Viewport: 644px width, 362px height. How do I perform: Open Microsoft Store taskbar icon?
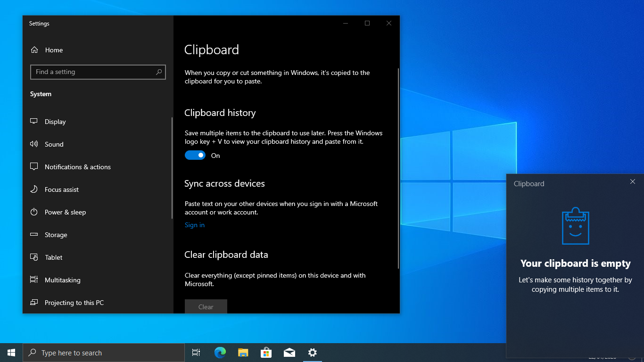[266, 353]
